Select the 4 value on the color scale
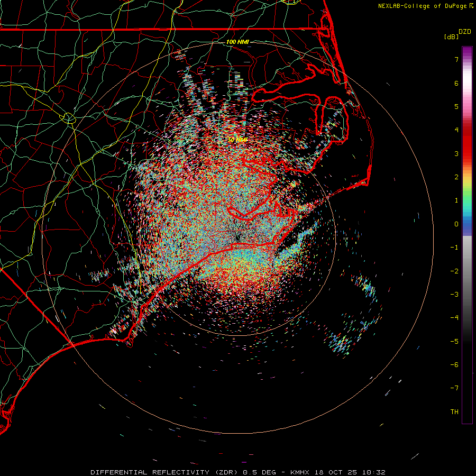The width and height of the screenshot is (476, 476). (x=456, y=130)
